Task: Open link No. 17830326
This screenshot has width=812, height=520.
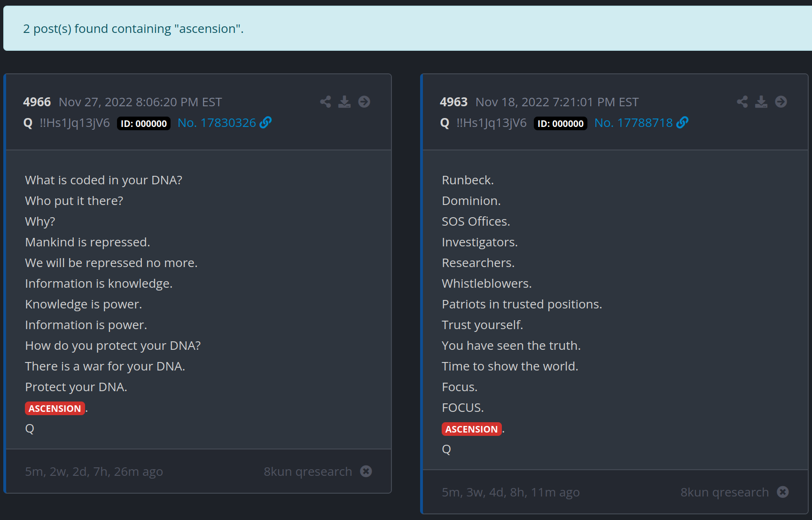Action: click(x=217, y=123)
